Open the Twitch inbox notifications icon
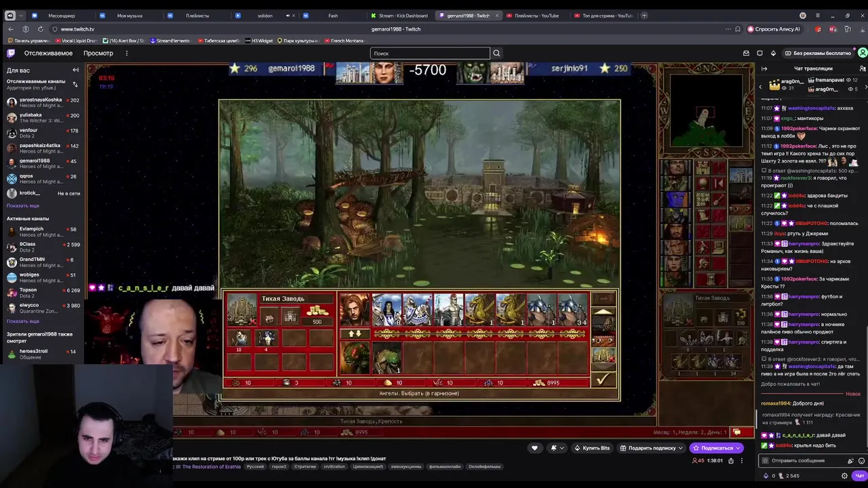868x488 pixels. [x=746, y=53]
